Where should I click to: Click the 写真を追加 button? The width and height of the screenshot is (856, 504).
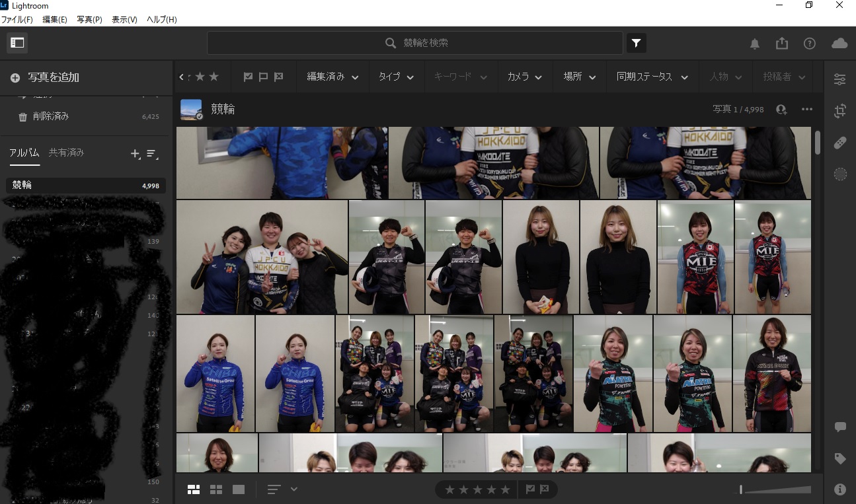tap(46, 78)
